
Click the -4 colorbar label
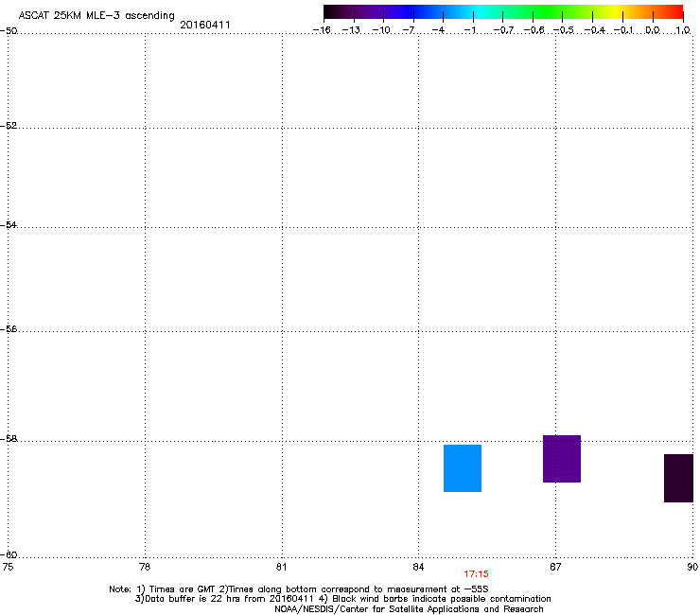[x=438, y=30]
